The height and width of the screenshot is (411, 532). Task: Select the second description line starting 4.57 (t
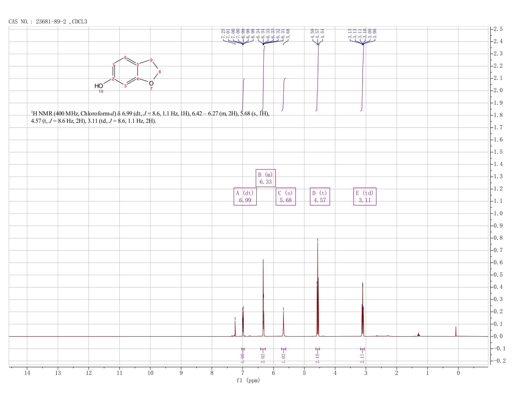pyautogui.click(x=94, y=121)
